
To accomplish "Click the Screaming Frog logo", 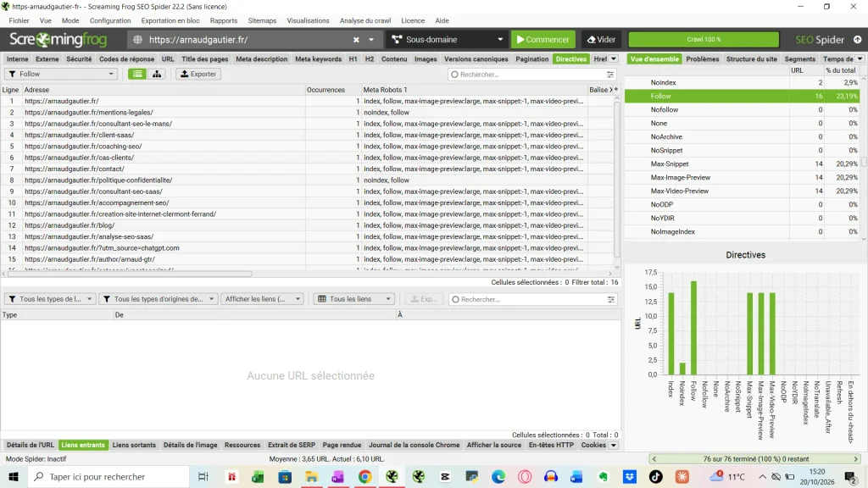I will pos(58,40).
